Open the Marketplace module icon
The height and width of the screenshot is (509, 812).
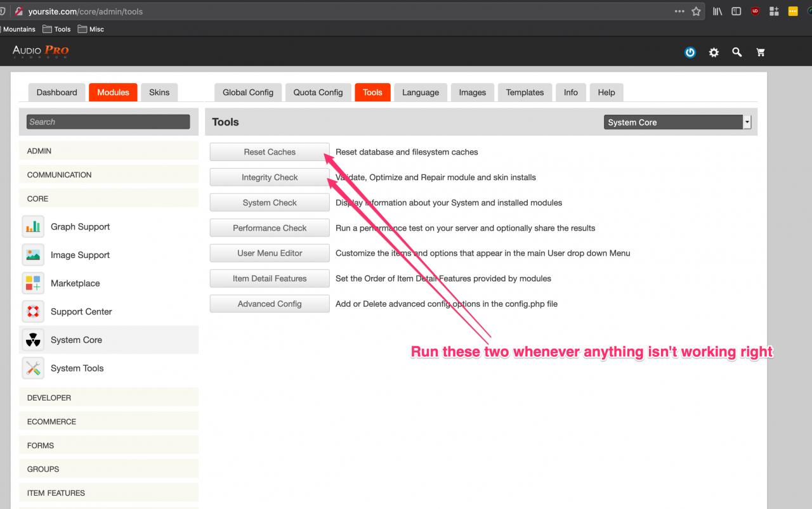pos(32,283)
